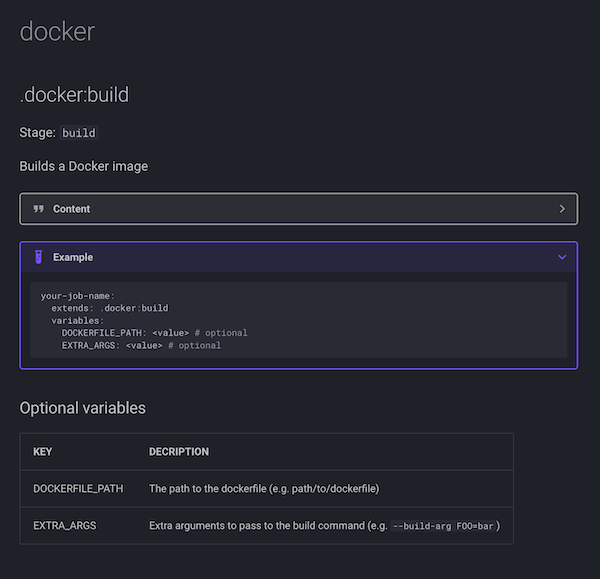Click the KEY column header

[x=42, y=452]
